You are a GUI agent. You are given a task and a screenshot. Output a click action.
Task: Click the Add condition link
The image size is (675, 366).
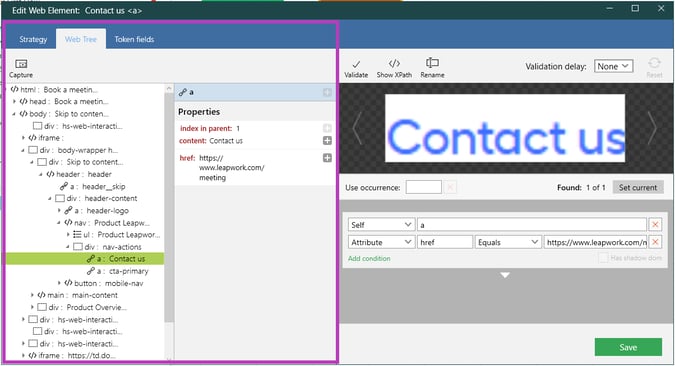point(369,258)
